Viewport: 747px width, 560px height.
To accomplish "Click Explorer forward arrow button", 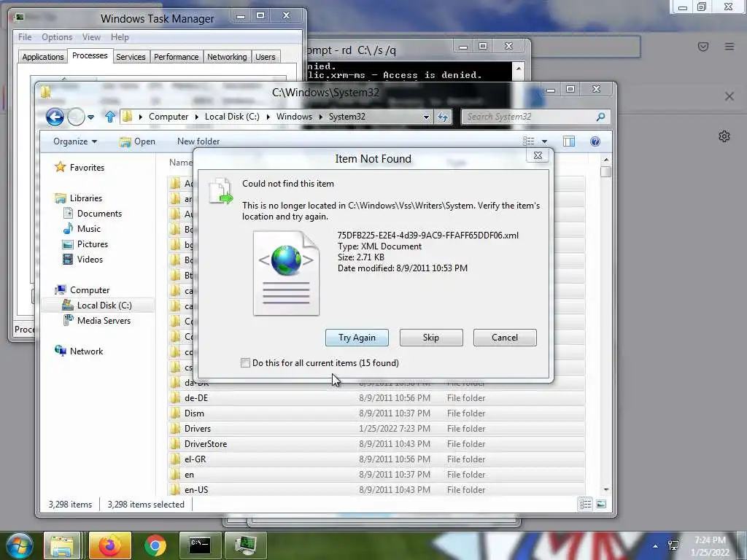I will tap(76, 117).
